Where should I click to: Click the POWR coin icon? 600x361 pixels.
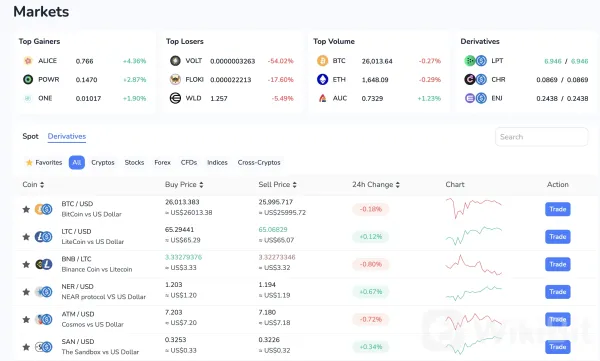point(28,79)
